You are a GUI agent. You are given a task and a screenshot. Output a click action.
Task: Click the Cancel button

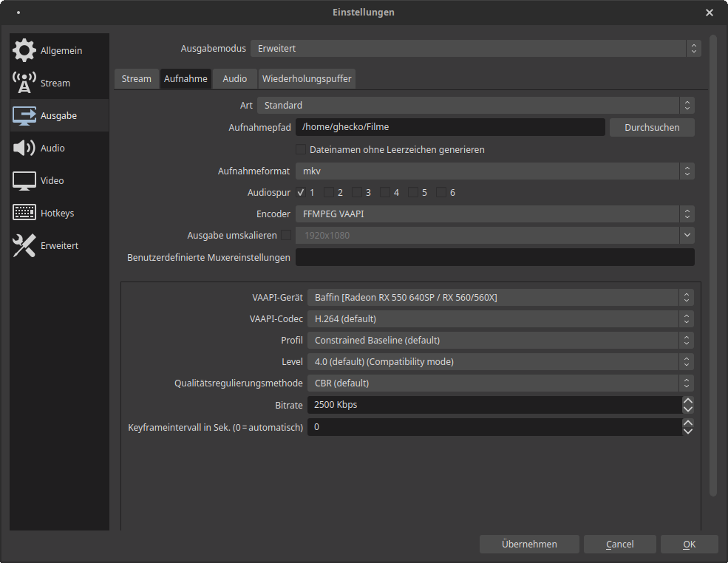pos(620,544)
